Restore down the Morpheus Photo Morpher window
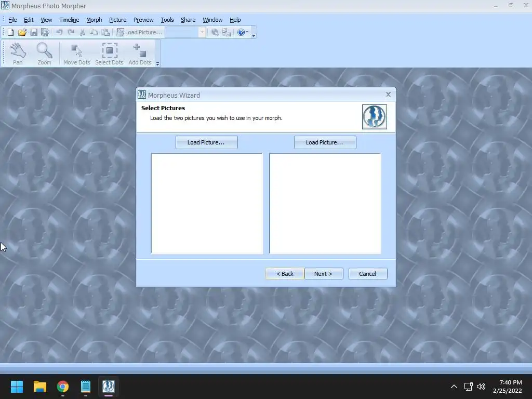532x399 pixels. point(511,5)
